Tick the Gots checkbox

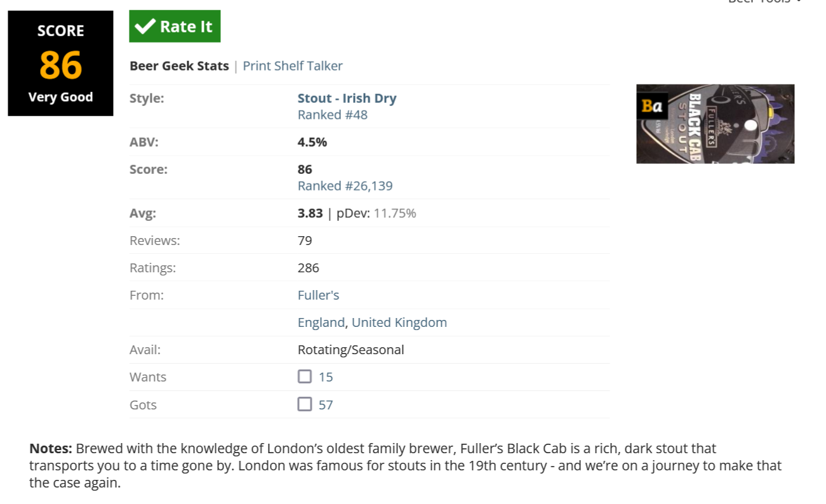click(x=305, y=404)
